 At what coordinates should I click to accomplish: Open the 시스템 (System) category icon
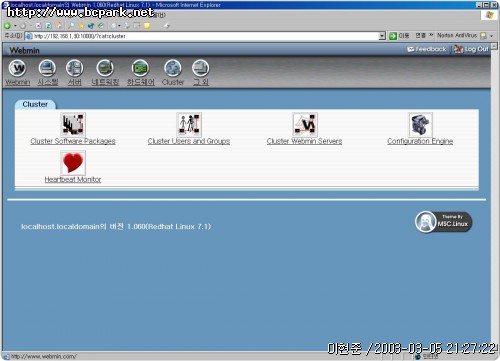pyautogui.click(x=47, y=68)
